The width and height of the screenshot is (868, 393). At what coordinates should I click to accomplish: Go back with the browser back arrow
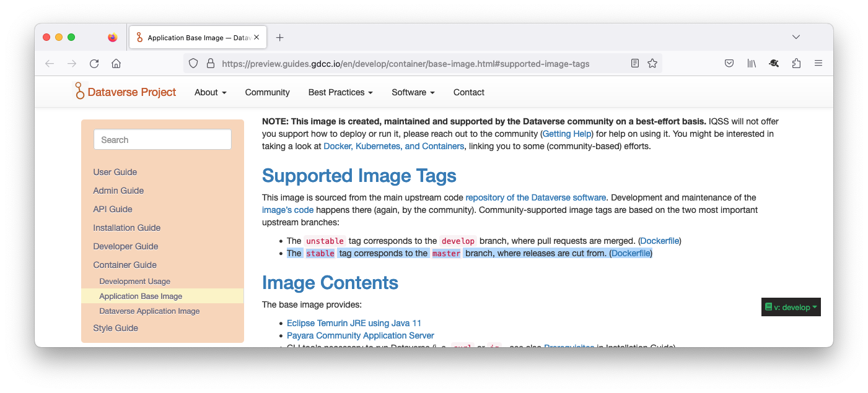(x=50, y=63)
